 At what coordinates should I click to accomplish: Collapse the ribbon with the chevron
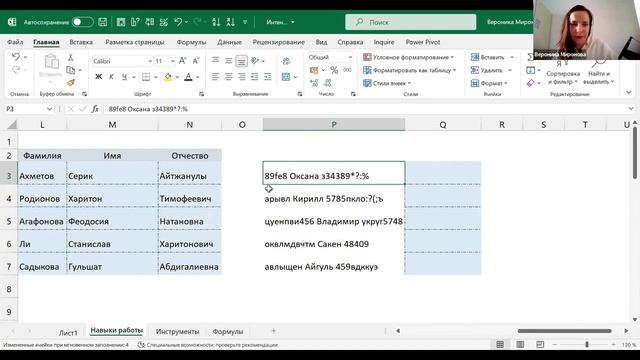629,92
